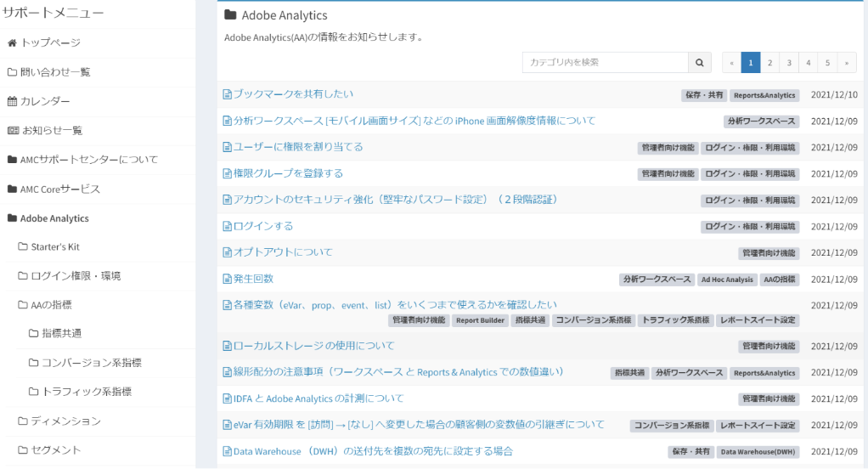Select pagination page 5

tap(827, 63)
